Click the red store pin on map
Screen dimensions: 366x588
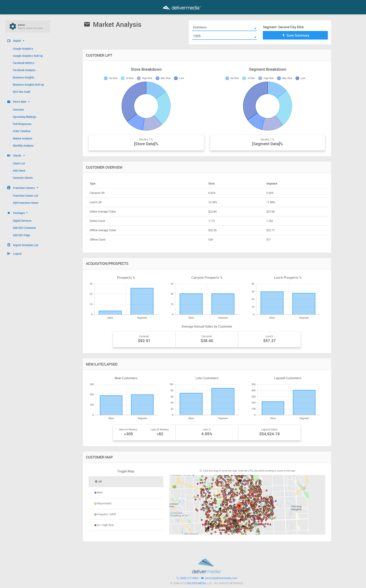coord(239,506)
